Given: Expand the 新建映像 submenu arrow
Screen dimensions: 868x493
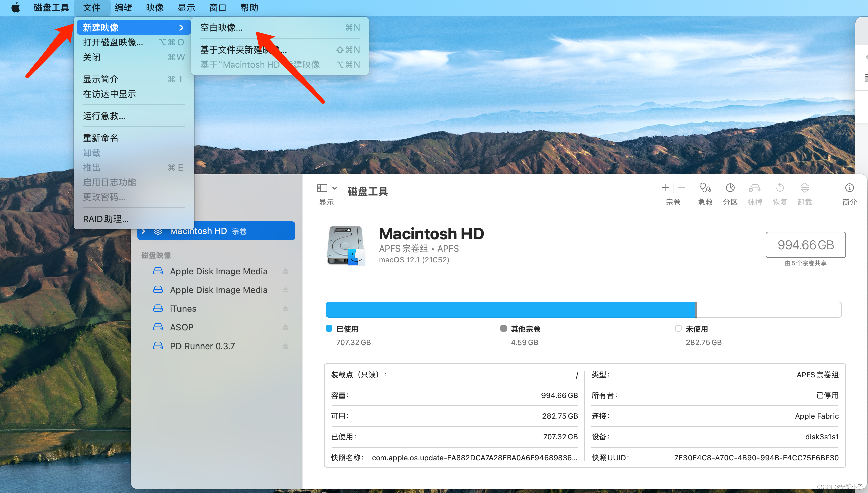Looking at the screenshot, I should click(x=181, y=27).
